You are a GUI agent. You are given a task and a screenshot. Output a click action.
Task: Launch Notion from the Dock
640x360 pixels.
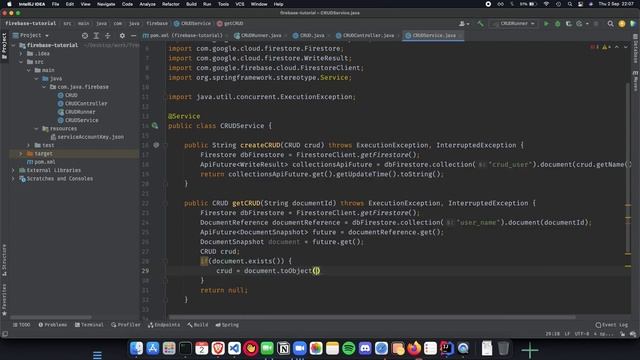283,348
